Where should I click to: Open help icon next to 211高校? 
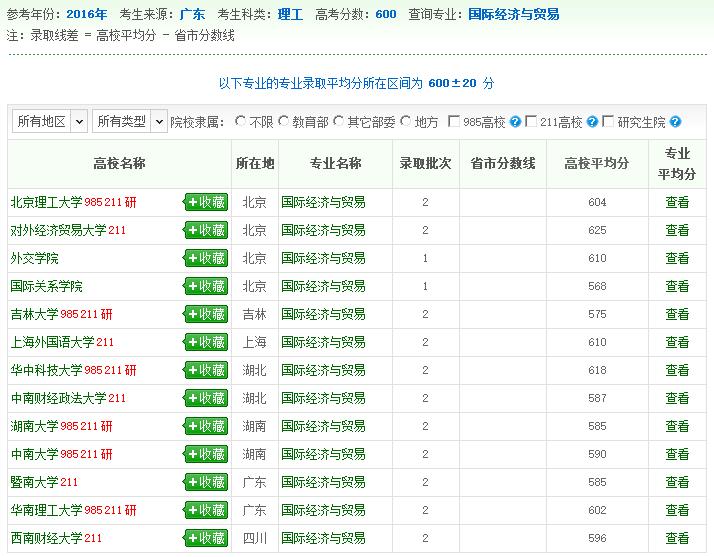coord(592,122)
